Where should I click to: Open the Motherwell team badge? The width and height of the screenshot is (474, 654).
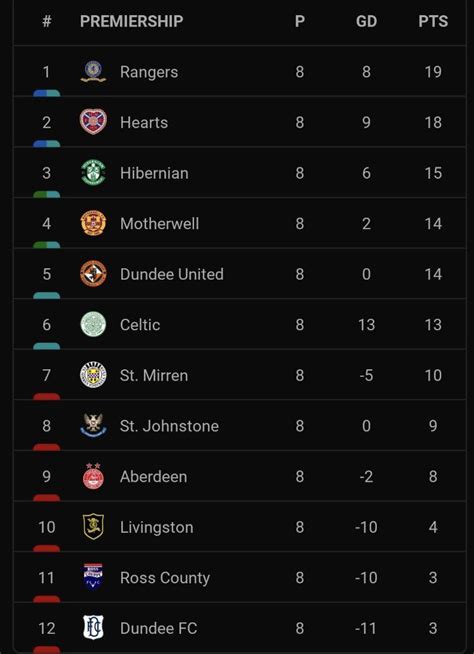click(93, 223)
